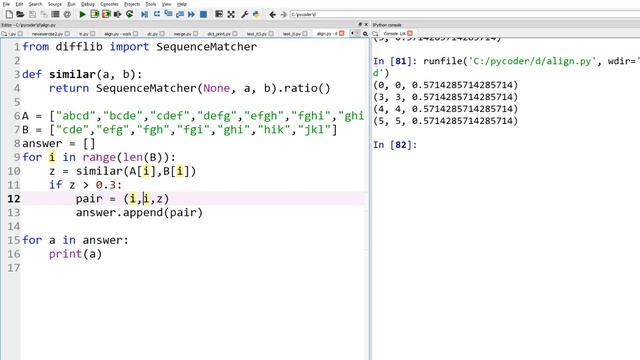Run the current cell
Image resolution: width=640 pixels, height=360 pixels.
click(94, 14)
